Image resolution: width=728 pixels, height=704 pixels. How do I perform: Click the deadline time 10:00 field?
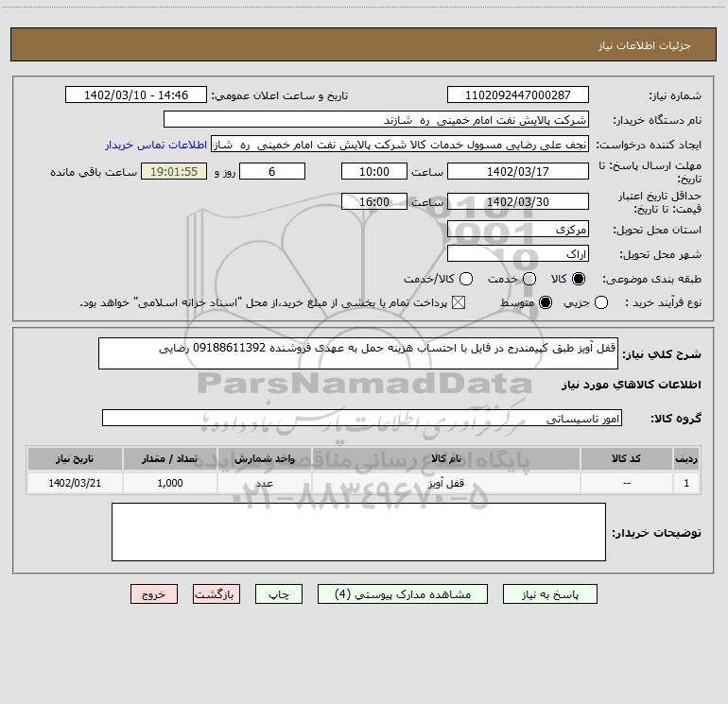374,171
